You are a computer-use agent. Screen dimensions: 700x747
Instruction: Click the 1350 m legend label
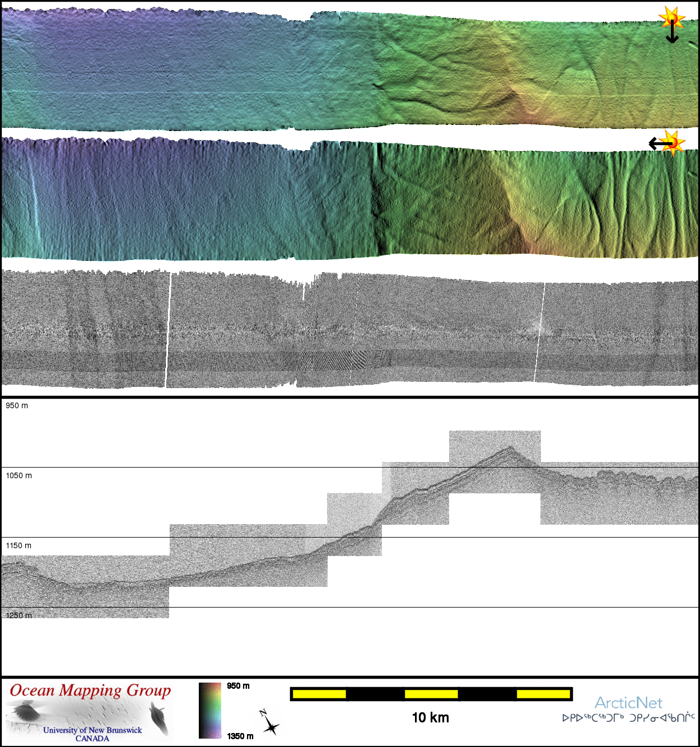coord(240,736)
